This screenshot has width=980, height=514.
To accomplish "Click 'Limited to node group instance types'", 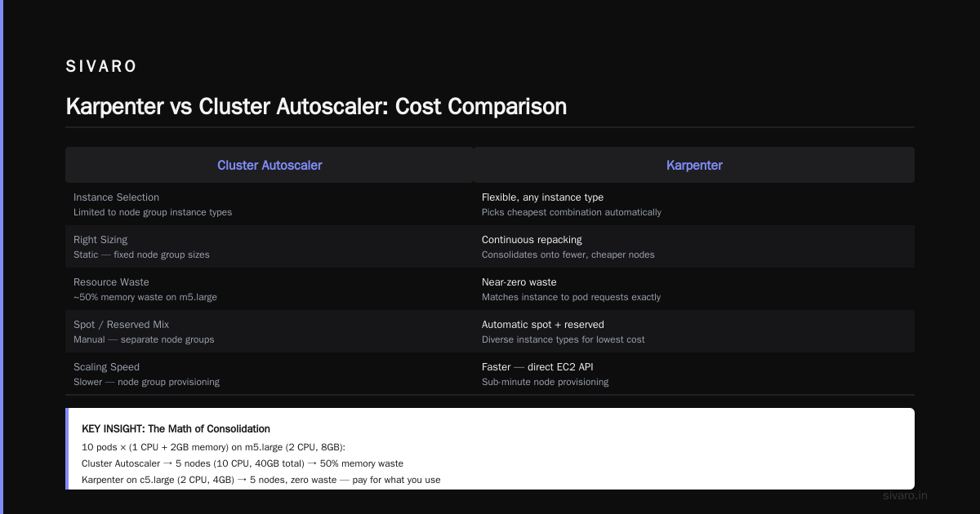I will pyautogui.click(x=153, y=212).
